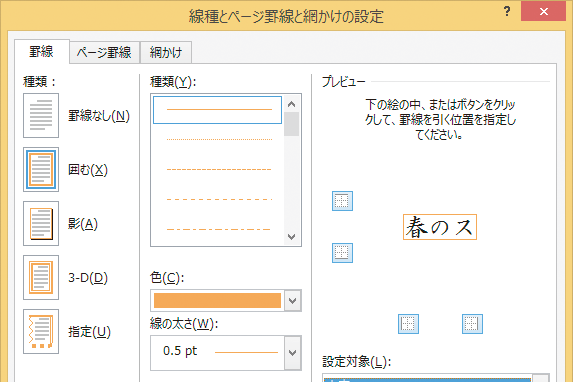
Task: Toggle the top border button in preview
Action: (342, 201)
